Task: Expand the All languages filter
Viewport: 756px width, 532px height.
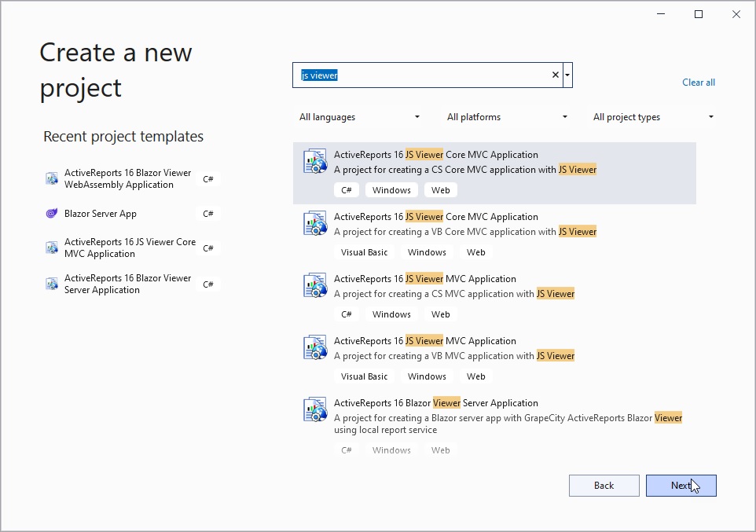Action: [x=360, y=117]
